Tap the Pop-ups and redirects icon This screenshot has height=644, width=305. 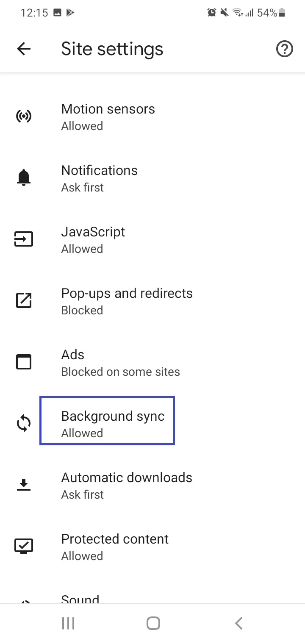pos(24,300)
